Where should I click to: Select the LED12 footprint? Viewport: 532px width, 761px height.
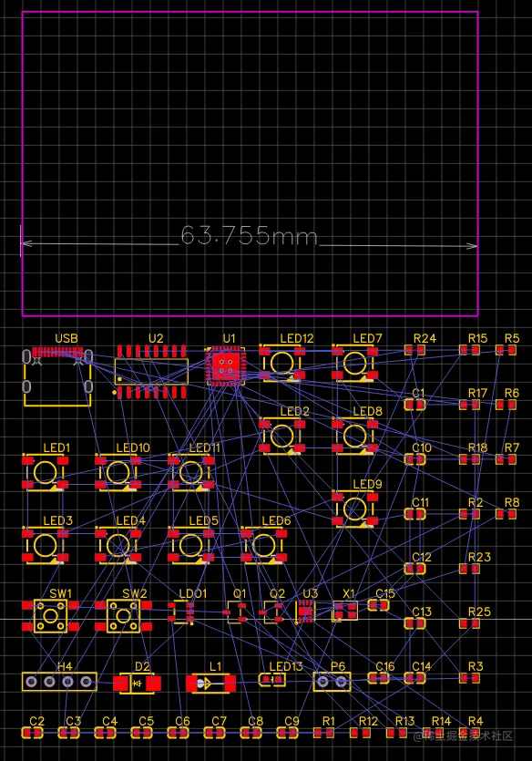coord(281,363)
